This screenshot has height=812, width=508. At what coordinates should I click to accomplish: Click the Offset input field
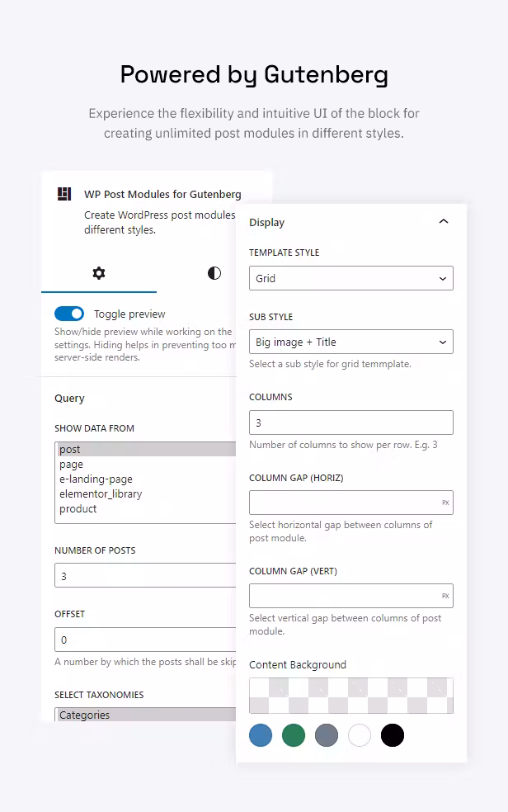click(x=145, y=640)
